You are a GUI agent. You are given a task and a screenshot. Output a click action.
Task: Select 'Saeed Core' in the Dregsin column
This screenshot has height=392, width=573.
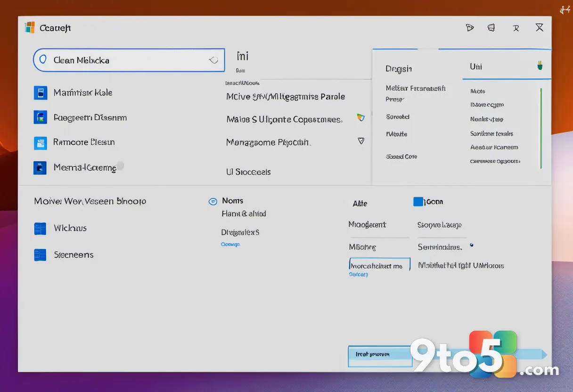(x=401, y=156)
